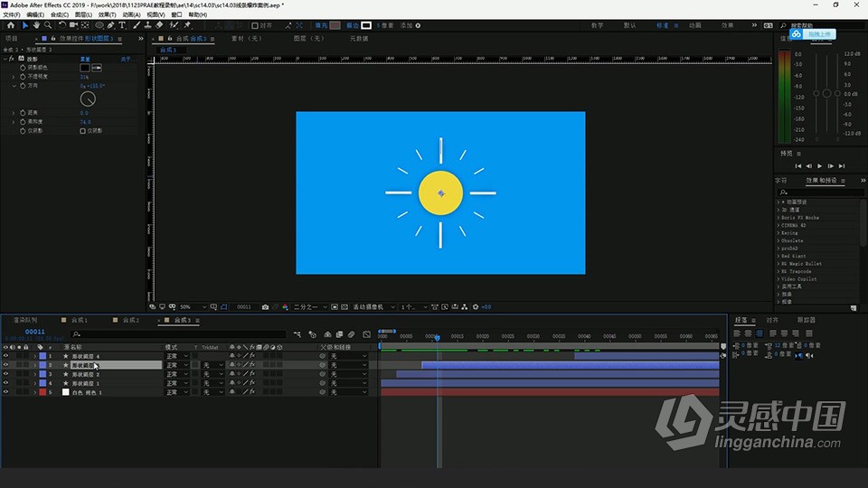Screen dimensions: 868x488
Task: Expand layer 5 white solid properties
Action: coord(35,391)
